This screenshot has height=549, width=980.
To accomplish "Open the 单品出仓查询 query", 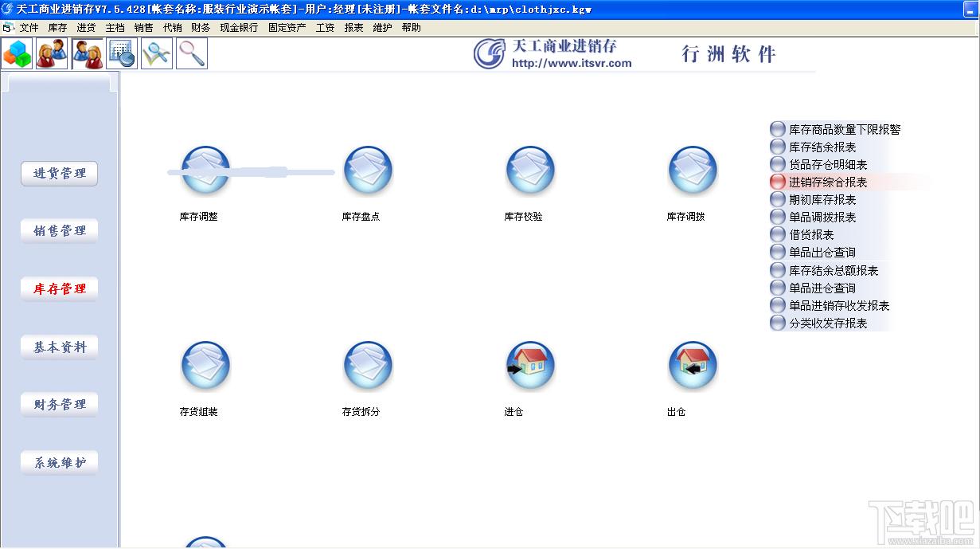I will (813, 252).
